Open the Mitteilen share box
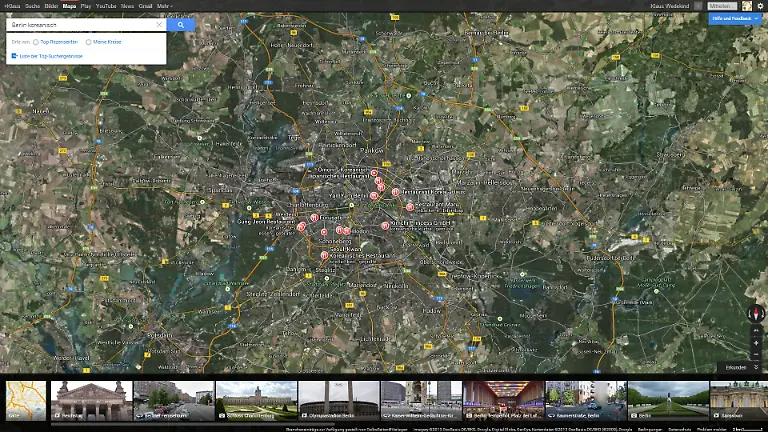Image resolution: width=768 pixels, height=432 pixels. coord(722,6)
